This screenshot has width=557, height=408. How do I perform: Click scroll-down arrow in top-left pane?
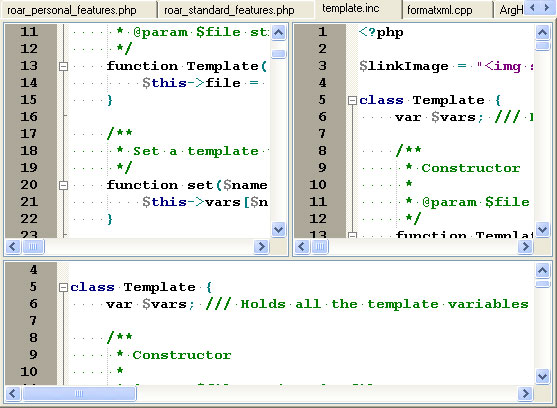(278, 229)
